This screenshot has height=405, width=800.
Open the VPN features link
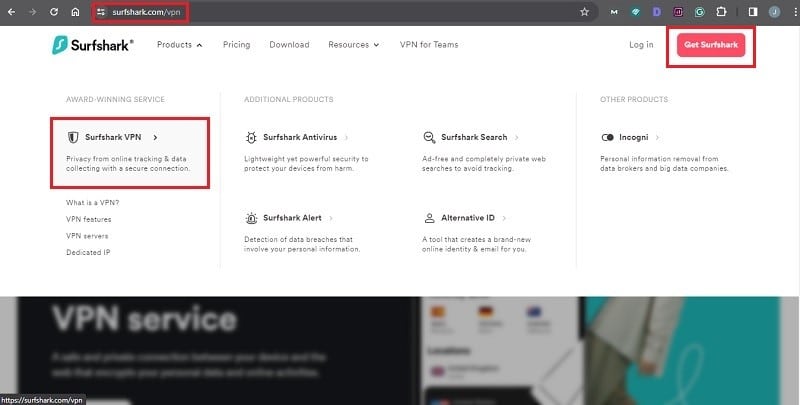[x=88, y=219]
